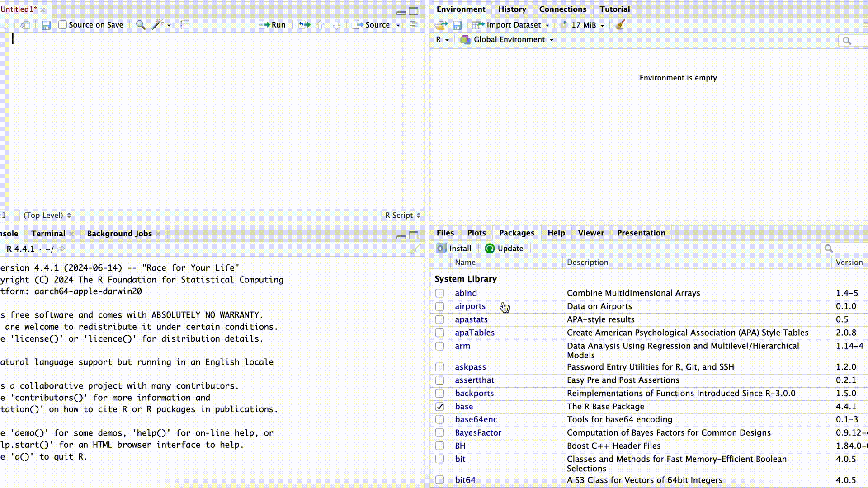Viewport: 868px width, 488px height.
Task: Clear the environment with the broom icon
Action: [620, 25]
